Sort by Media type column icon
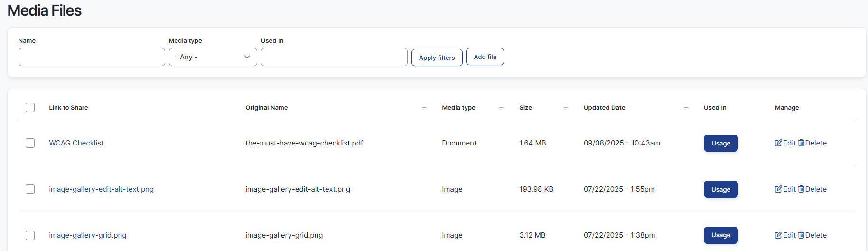 tap(501, 108)
